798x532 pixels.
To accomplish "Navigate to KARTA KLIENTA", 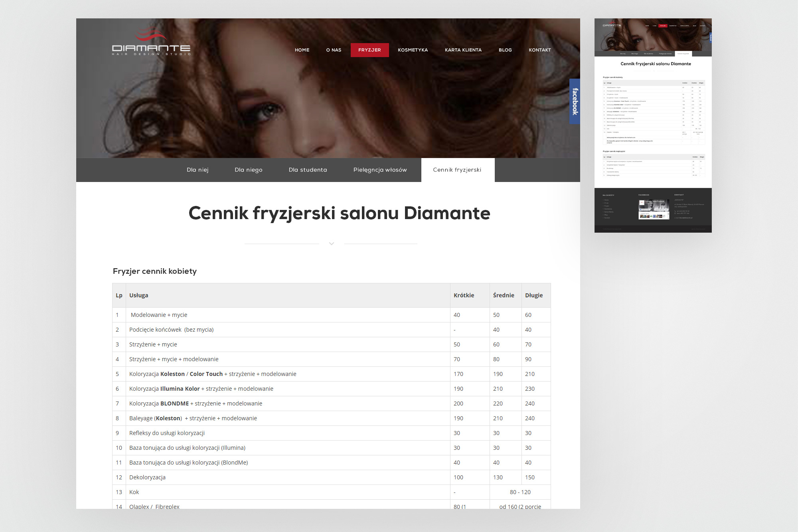I will 463,50.
